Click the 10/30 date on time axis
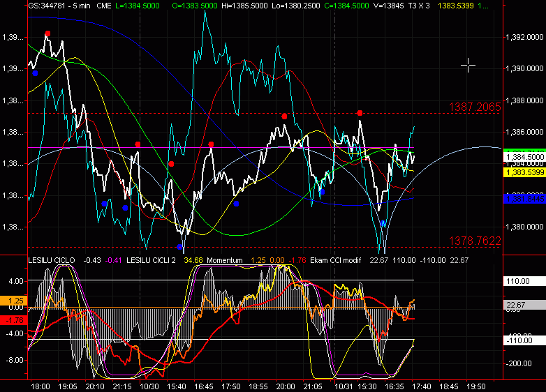Viewport: 546px width, 392px height. tap(150, 386)
